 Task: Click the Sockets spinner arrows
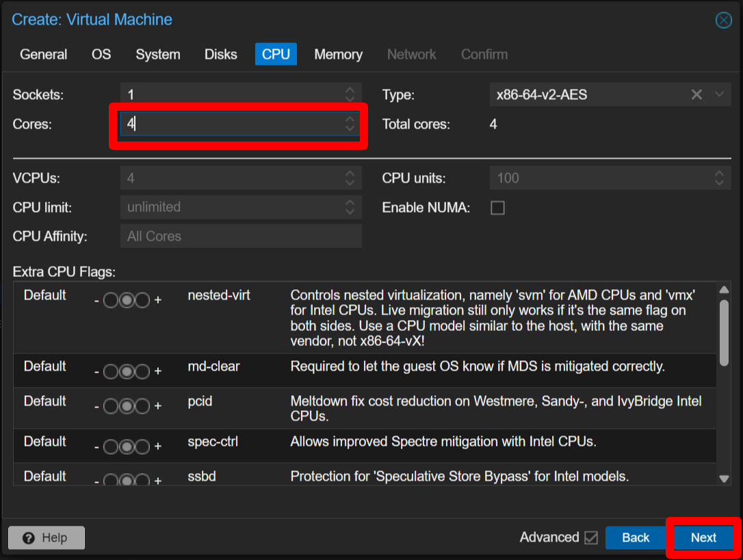tap(350, 95)
